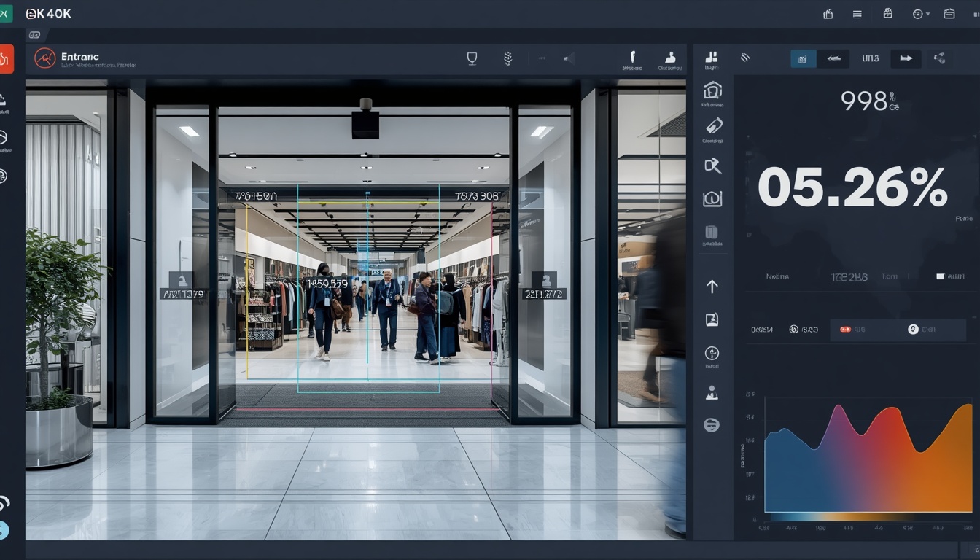The width and height of the screenshot is (980, 560).
Task: Expand the chevrons-down icon in camera toolbar
Action: pyautogui.click(x=508, y=58)
